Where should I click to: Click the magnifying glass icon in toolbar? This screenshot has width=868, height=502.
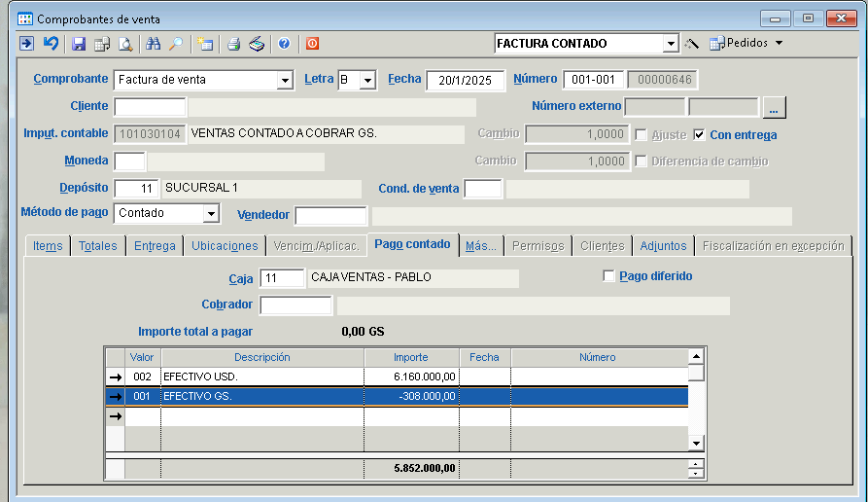176,44
